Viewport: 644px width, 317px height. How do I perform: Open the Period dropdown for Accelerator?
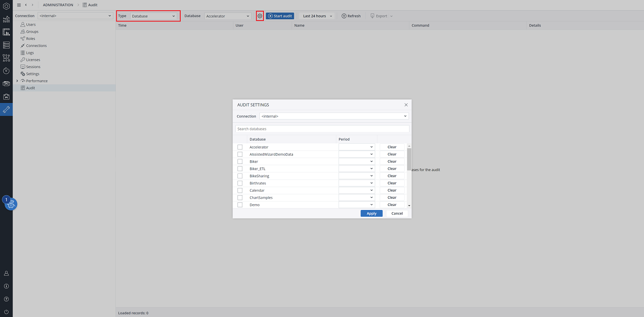pos(356,147)
